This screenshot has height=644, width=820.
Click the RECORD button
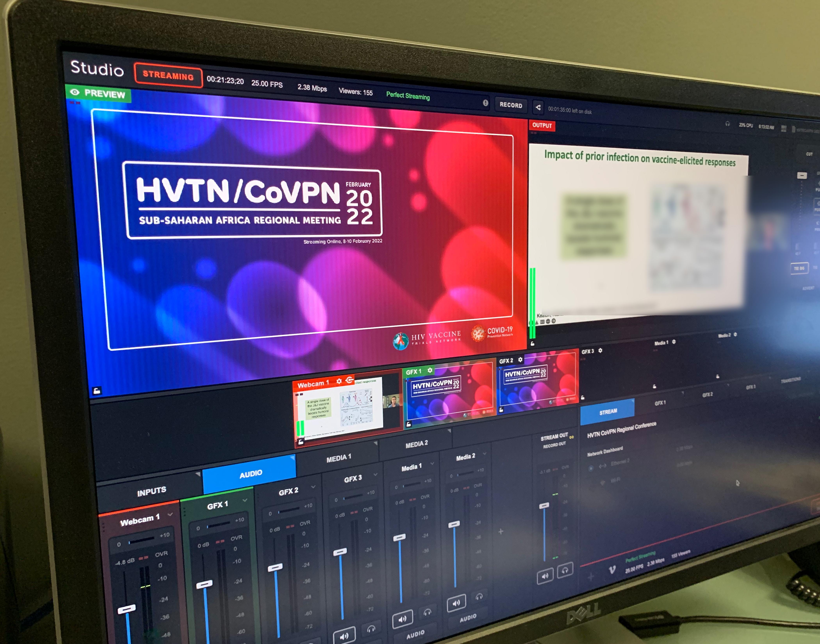pyautogui.click(x=511, y=105)
